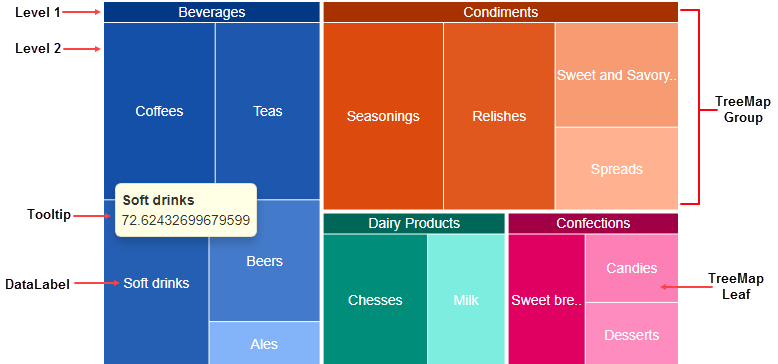Select the Ales leaf tile
778x364 pixels.
[x=264, y=343]
